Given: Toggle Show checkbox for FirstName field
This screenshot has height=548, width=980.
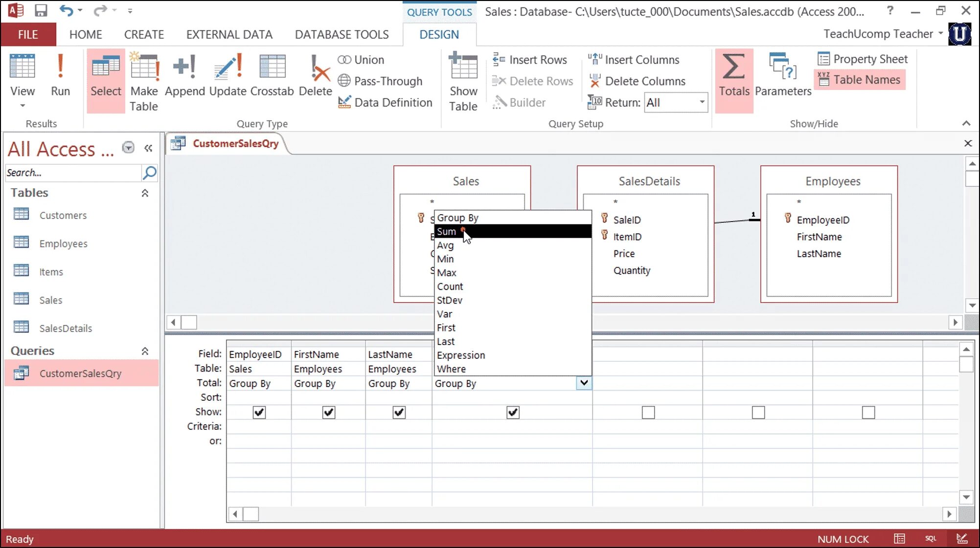Looking at the screenshot, I should [328, 412].
